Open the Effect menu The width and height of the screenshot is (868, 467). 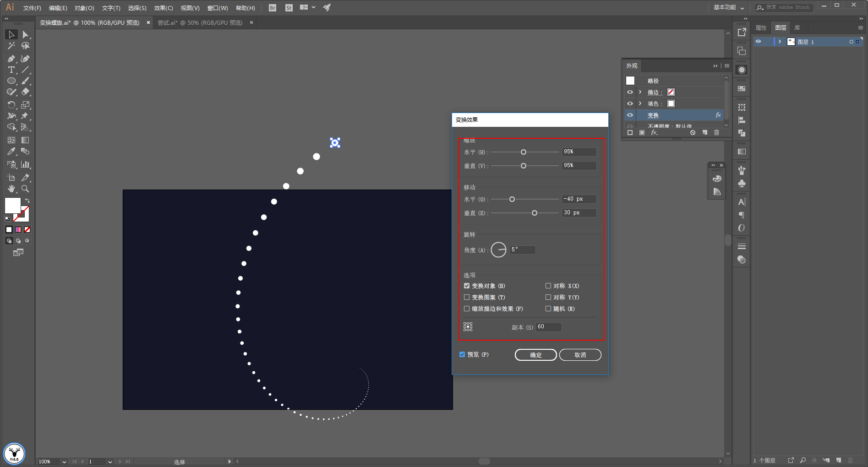(x=164, y=8)
